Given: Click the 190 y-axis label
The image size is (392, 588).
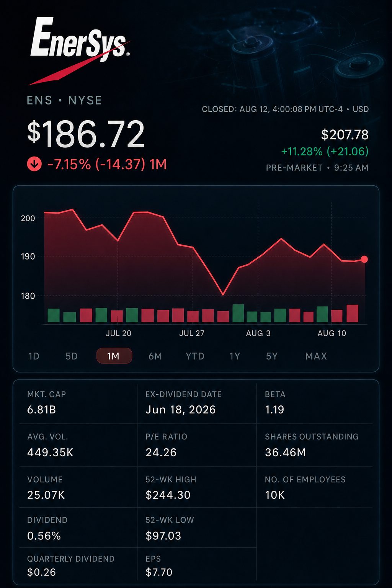Looking at the screenshot, I should point(28,256).
